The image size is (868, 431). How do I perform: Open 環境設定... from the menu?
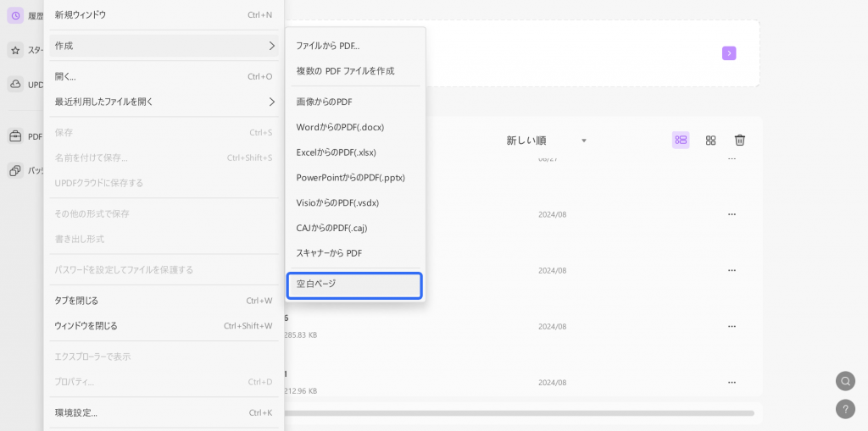click(x=164, y=412)
